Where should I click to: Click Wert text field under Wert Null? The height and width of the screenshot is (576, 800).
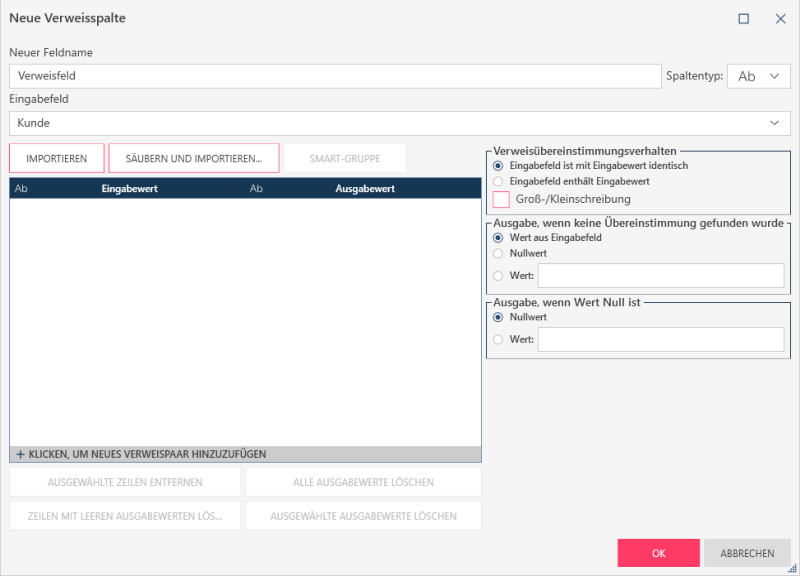click(661, 339)
